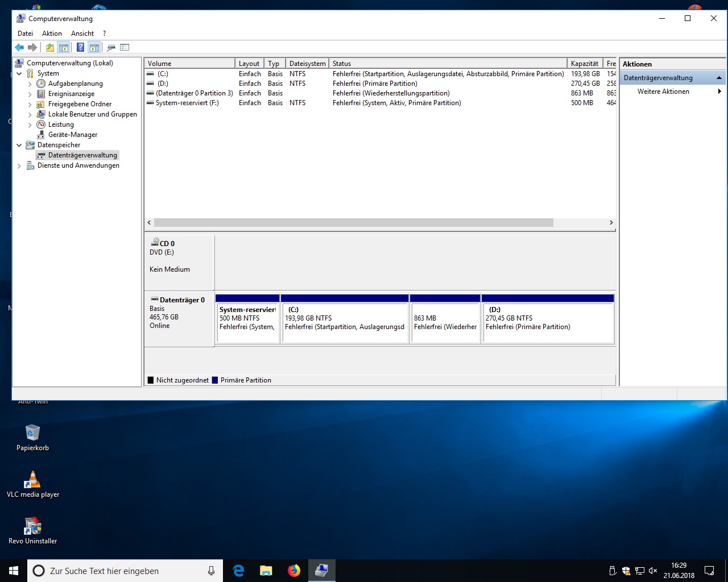
Task: Click the checklist settings toolbar icon
Action: point(125,48)
